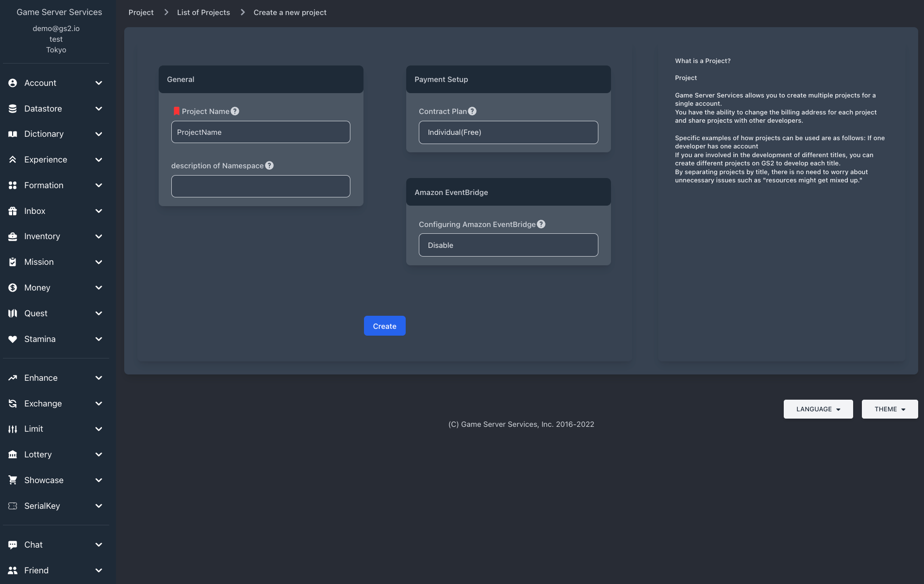Open the THEME selector
This screenshot has height=584, width=924.
[x=889, y=409]
